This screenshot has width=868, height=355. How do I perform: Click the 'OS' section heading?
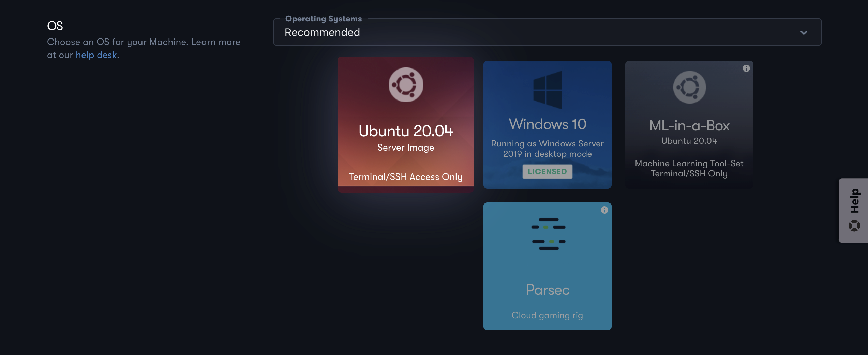coord(55,26)
